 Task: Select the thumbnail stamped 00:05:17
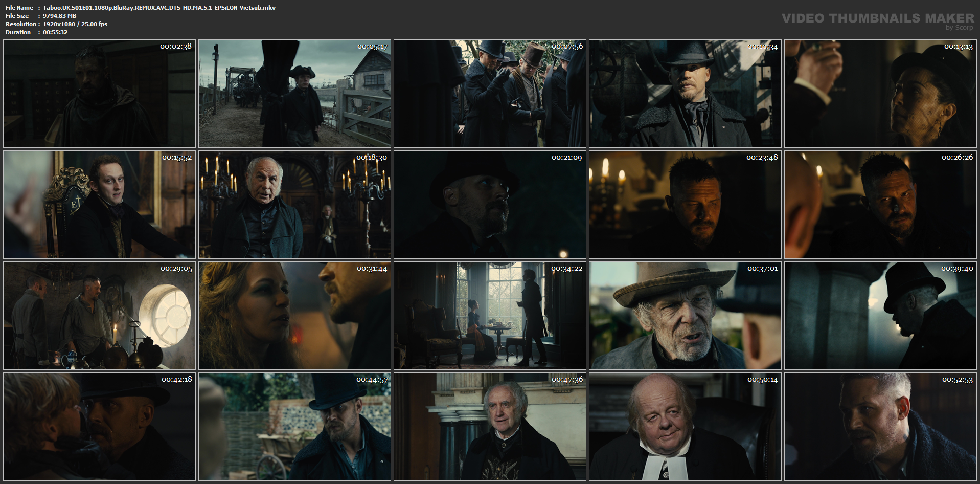click(295, 94)
